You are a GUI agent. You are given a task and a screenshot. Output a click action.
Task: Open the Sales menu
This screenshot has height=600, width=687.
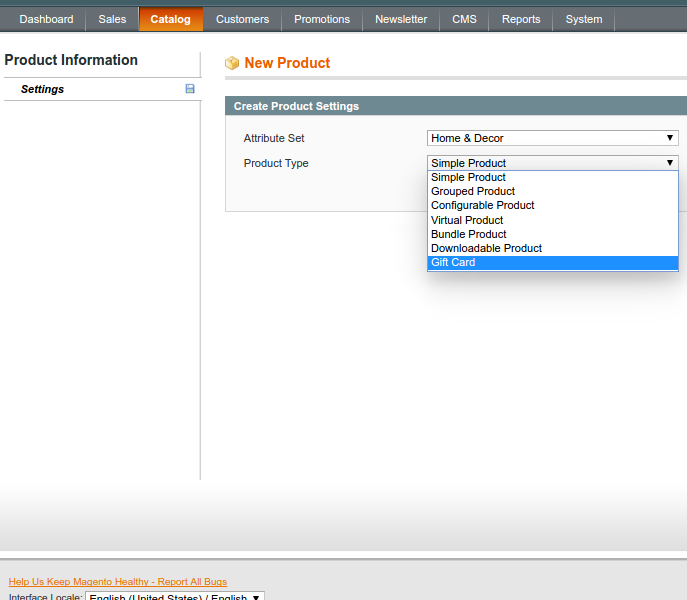pos(112,19)
